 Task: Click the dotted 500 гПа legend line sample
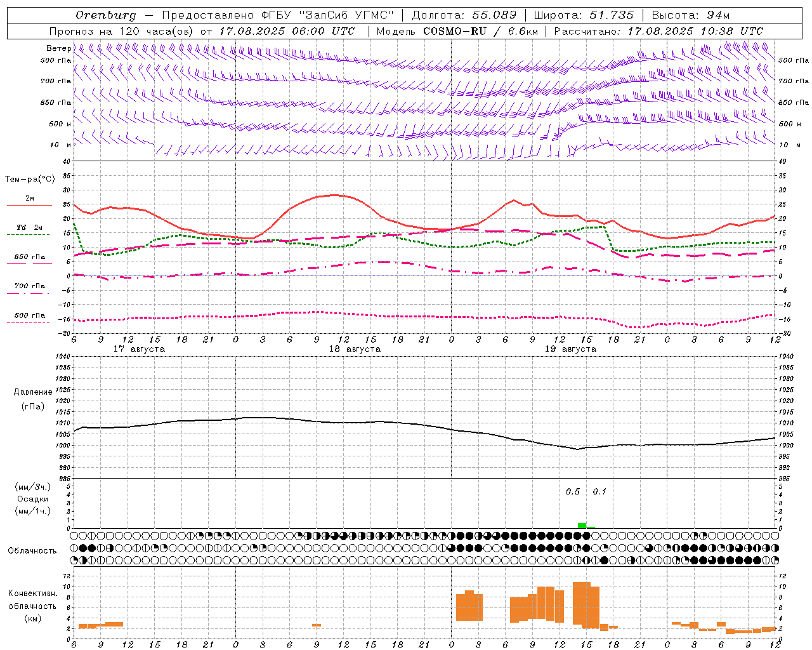pyautogui.click(x=28, y=323)
